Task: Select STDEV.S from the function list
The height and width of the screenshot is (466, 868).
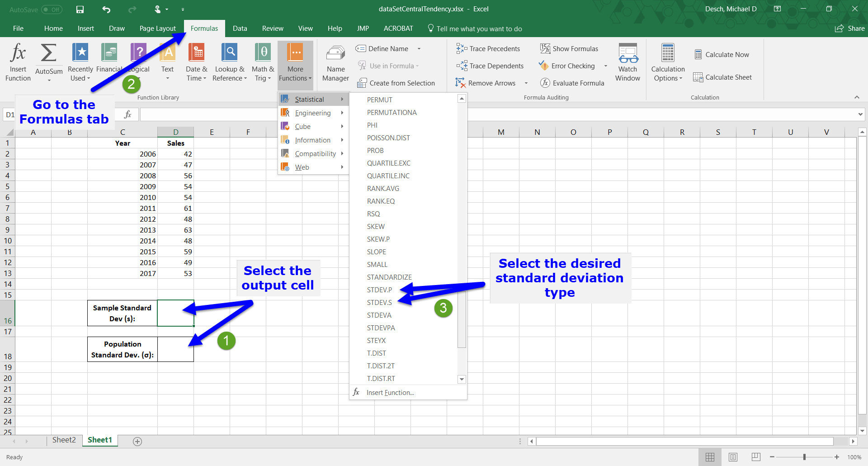Action: pyautogui.click(x=379, y=303)
